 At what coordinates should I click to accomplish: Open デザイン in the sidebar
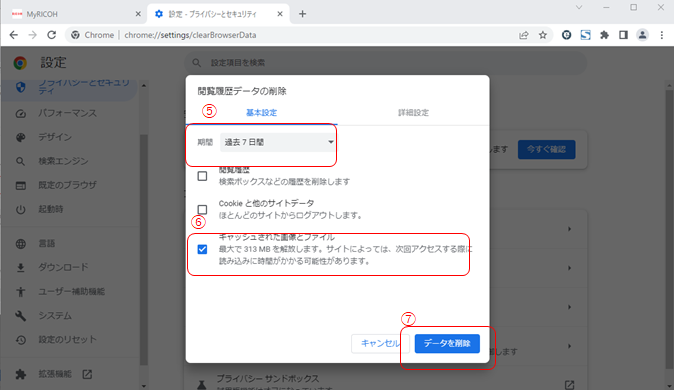[55, 137]
